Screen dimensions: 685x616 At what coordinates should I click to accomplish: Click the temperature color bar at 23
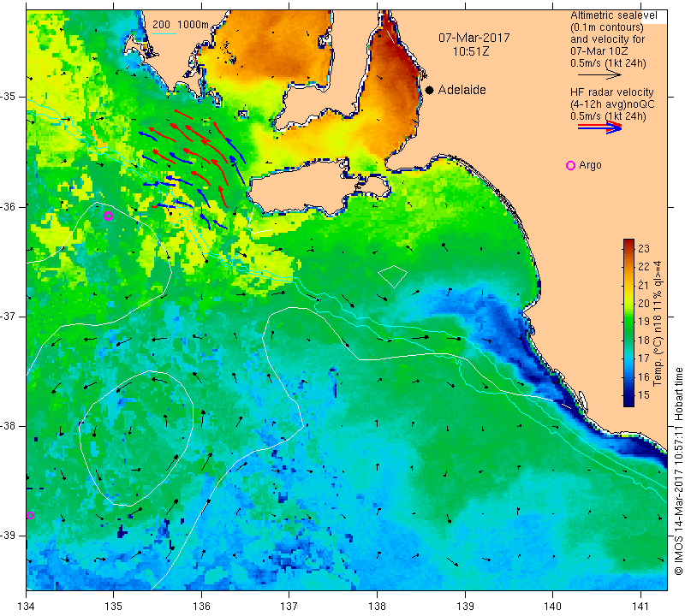628,249
